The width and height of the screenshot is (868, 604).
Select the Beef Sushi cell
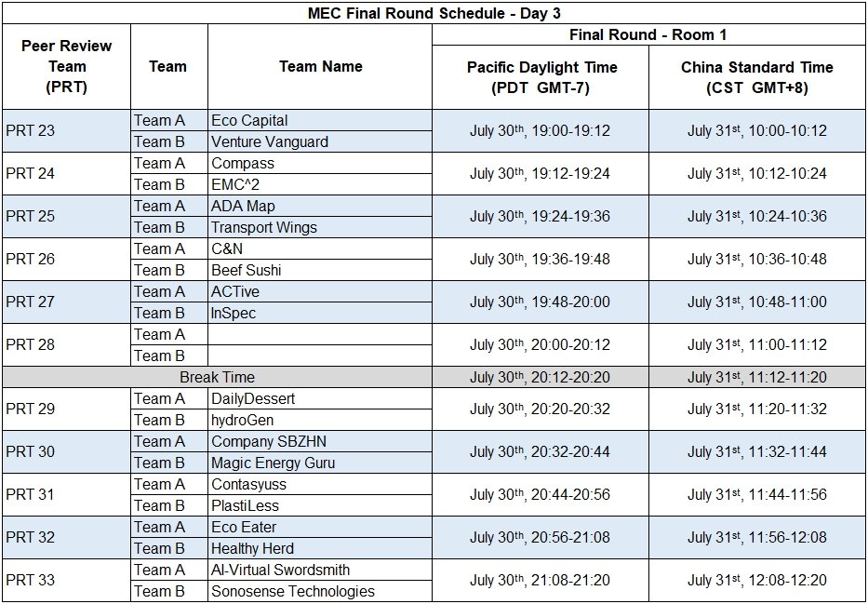click(319, 270)
